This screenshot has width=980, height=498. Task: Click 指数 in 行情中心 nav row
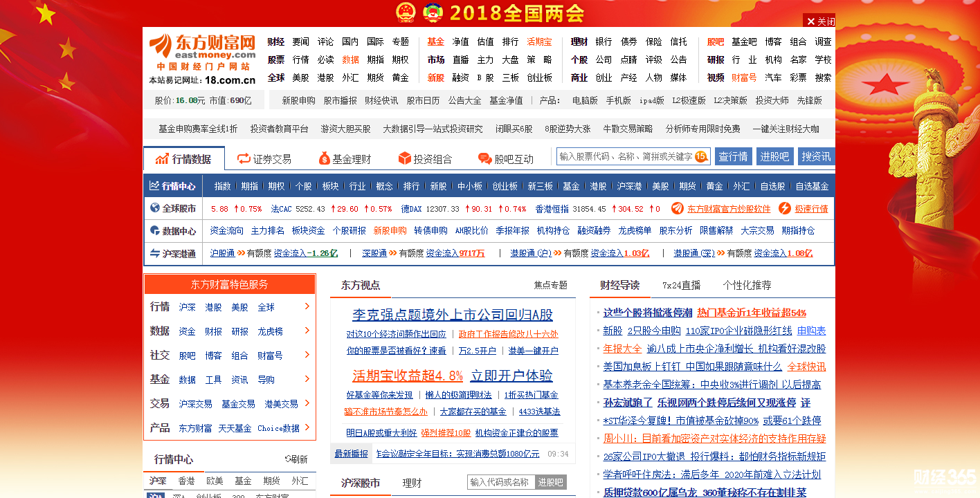(223, 186)
